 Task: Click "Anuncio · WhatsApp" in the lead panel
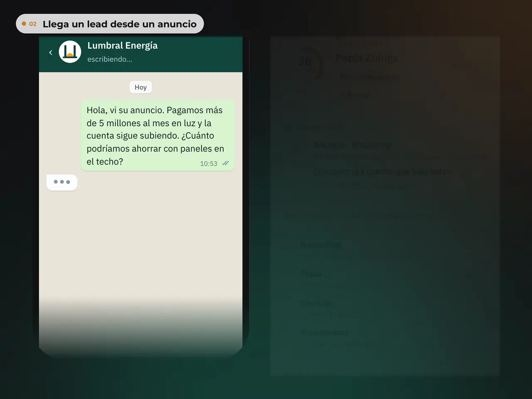tap(352, 145)
